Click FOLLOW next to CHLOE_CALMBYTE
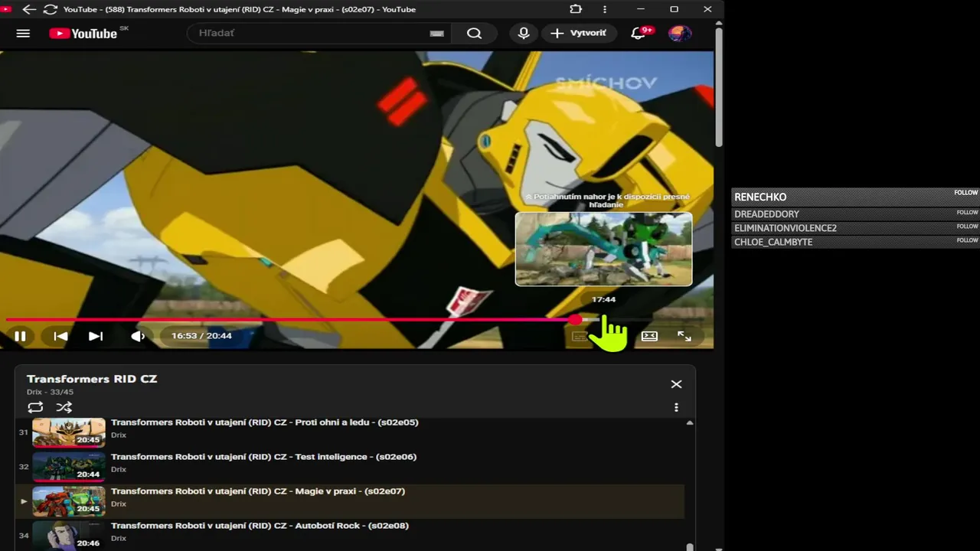The width and height of the screenshot is (980, 551). [x=967, y=240]
